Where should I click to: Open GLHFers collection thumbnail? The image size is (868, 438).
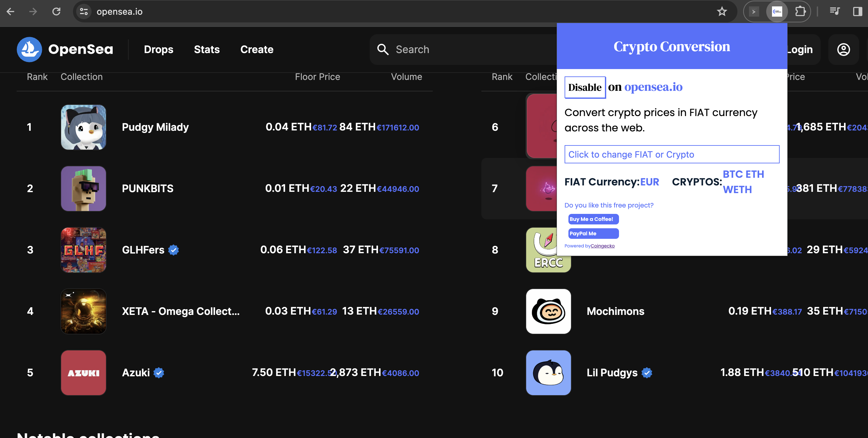click(x=84, y=250)
